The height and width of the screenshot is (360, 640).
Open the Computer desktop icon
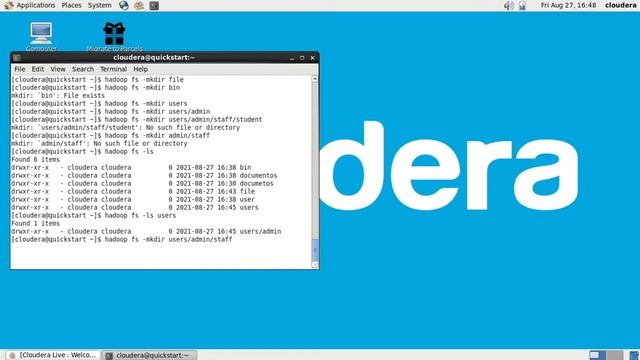pos(41,37)
